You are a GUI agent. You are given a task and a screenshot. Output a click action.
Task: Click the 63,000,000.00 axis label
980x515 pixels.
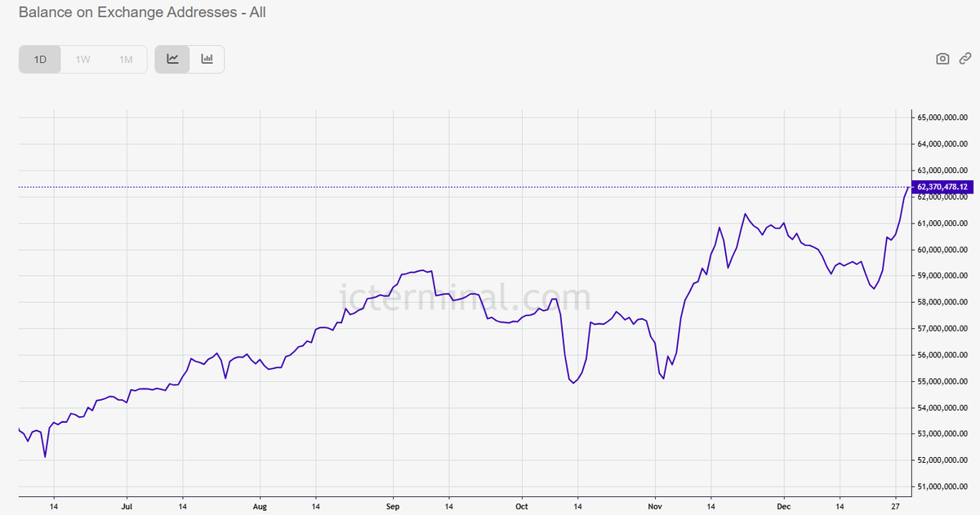pos(942,171)
